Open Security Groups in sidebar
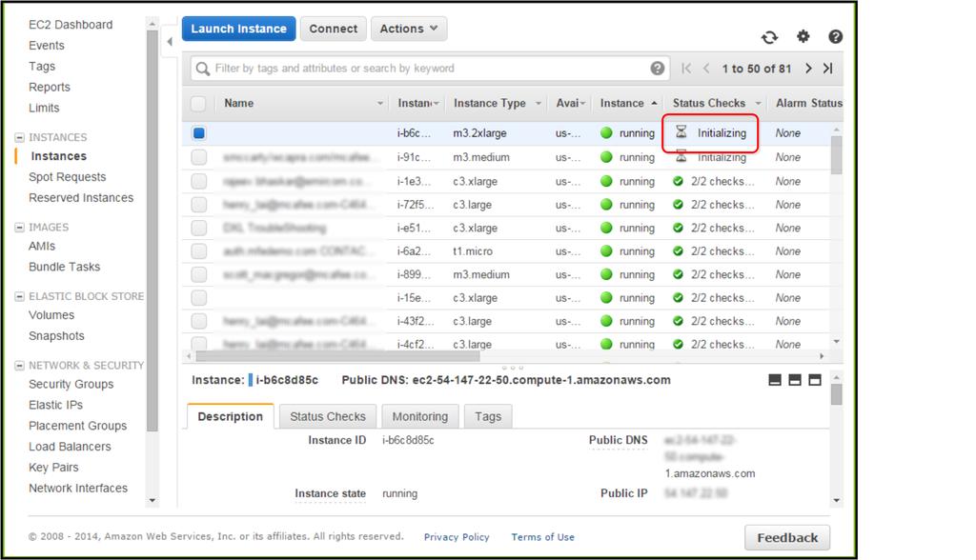Viewport: 976px width, 560px height. pos(71,384)
